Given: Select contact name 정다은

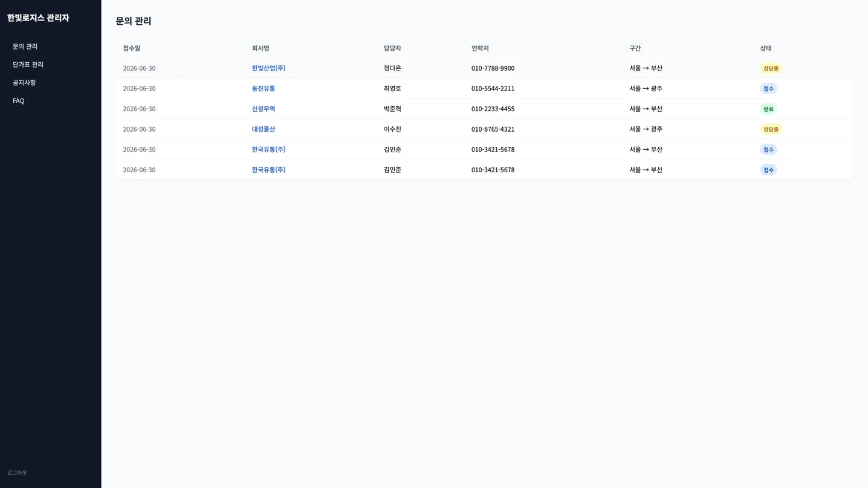Looking at the screenshot, I should [x=392, y=68].
